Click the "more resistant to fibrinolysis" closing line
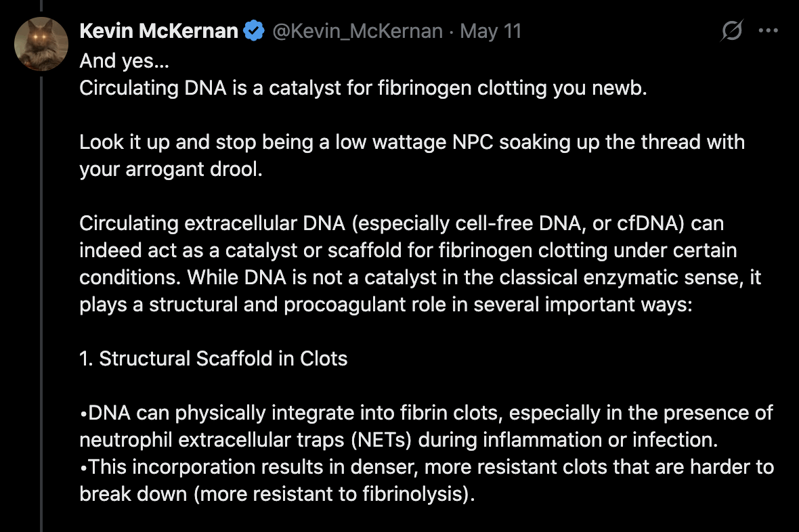Image resolution: width=799 pixels, height=532 pixels. click(278, 493)
